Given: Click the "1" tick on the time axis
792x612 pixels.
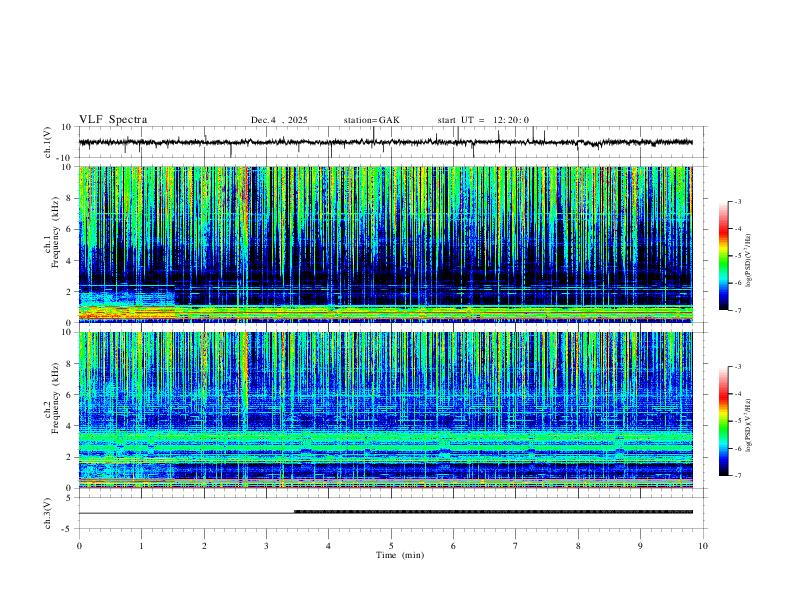Looking at the screenshot, I should (x=141, y=546).
